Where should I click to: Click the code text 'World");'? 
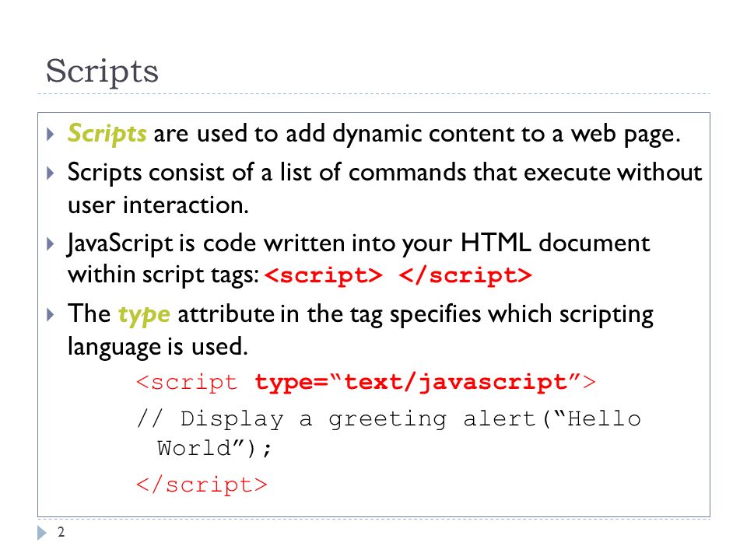click(215, 449)
